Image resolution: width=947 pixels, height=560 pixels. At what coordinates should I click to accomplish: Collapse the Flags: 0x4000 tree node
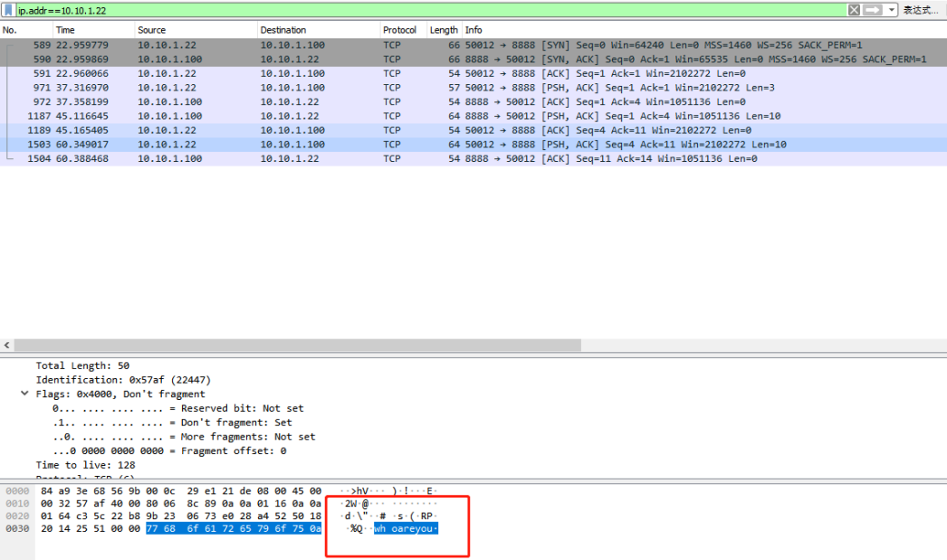click(24, 394)
